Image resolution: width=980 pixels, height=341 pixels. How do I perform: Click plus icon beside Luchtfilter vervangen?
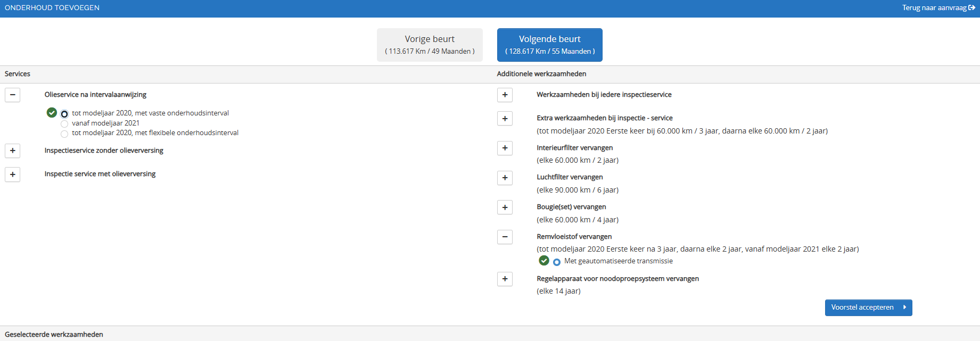tap(505, 178)
